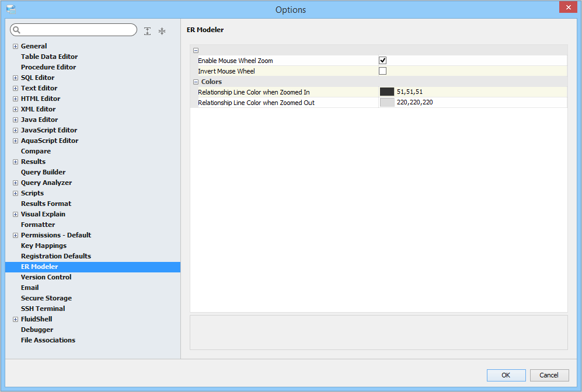Select the General tree item label
This screenshot has width=582, height=392.
(x=34, y=46)
